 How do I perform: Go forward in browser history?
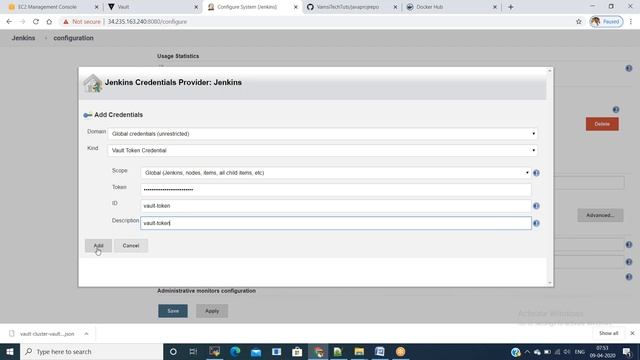[x=22, y=22]
